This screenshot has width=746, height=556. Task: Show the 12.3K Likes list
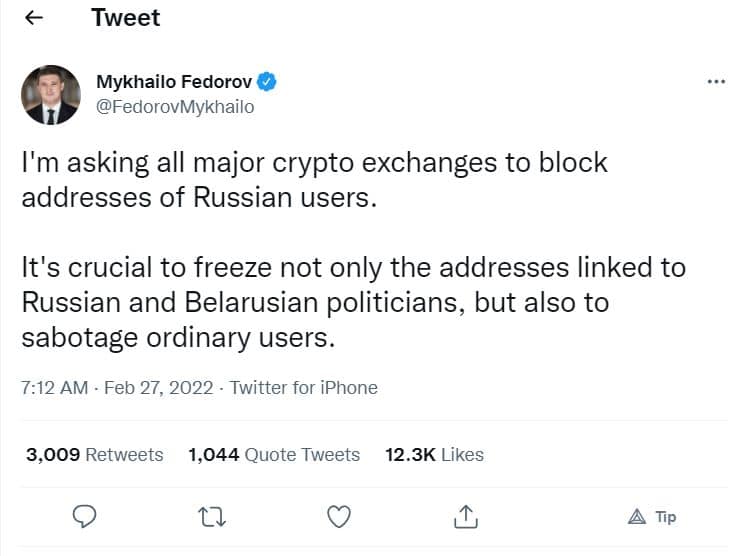[434, 455]
